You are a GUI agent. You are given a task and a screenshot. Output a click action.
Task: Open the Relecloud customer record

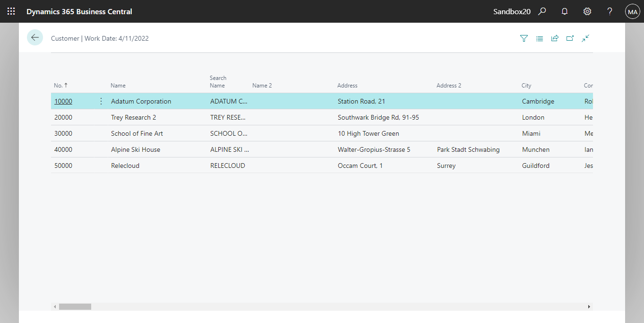tap(125, 165)
